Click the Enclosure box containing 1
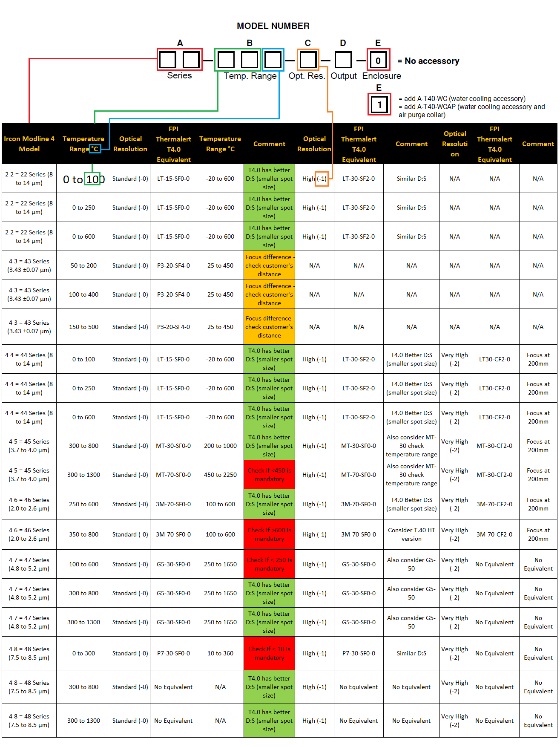Viewport: 560px width, 747px height. (379, 104)
